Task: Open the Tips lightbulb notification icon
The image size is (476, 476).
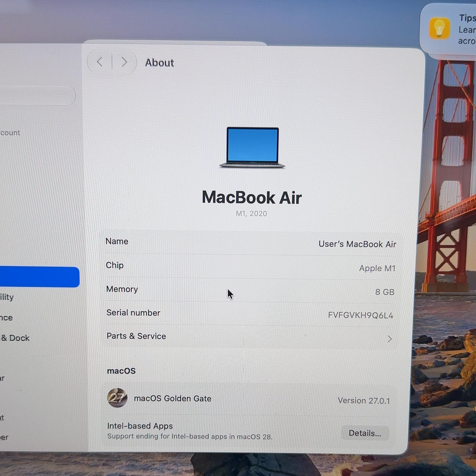Action: [x=439, y=29]
